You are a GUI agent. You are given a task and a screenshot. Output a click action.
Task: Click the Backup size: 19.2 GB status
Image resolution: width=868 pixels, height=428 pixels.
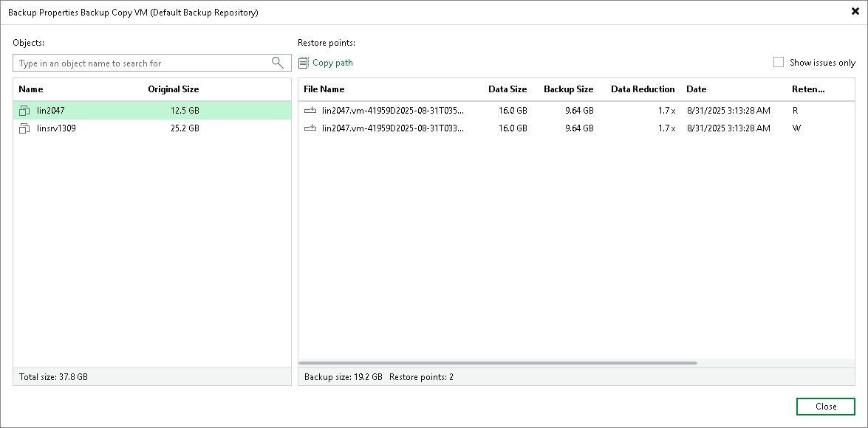click(344, 377)
